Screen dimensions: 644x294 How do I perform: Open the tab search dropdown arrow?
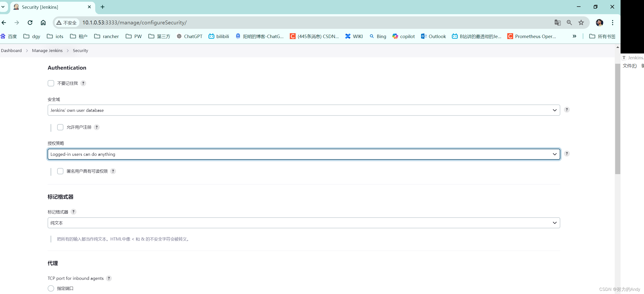pyautogui.click(x=3, y=7)
